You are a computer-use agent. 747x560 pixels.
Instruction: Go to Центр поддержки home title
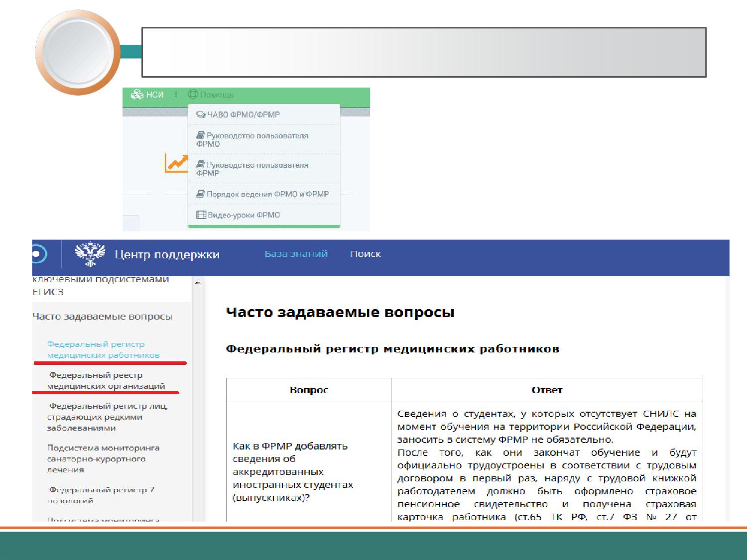point(167,254)
